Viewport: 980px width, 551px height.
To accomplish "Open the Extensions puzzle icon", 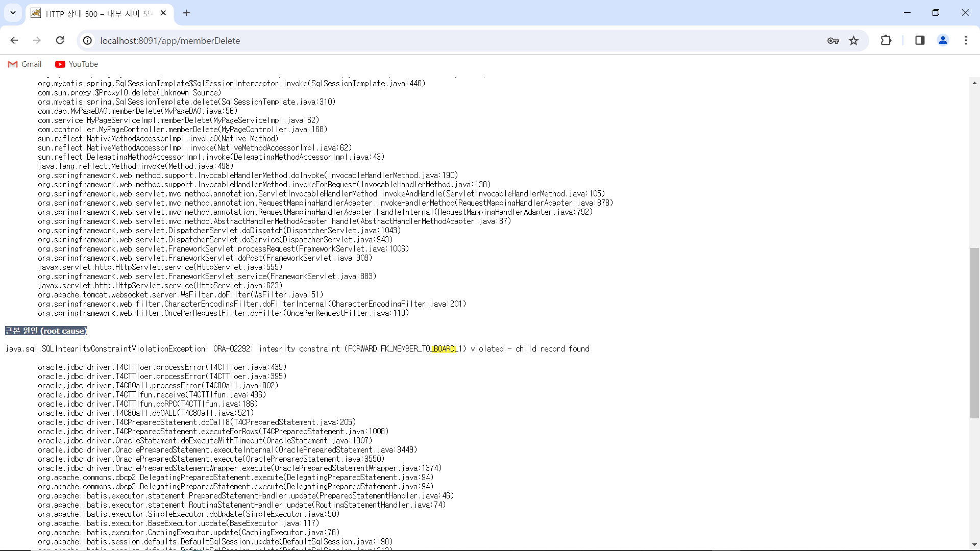I will point(886,40).
